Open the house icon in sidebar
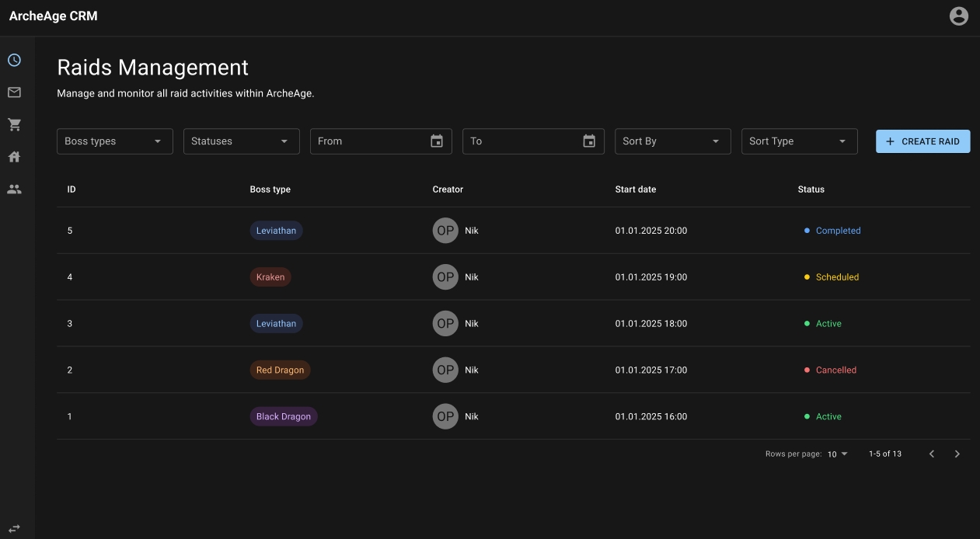Viewport: 980px width, 539px height. point(14,157)
